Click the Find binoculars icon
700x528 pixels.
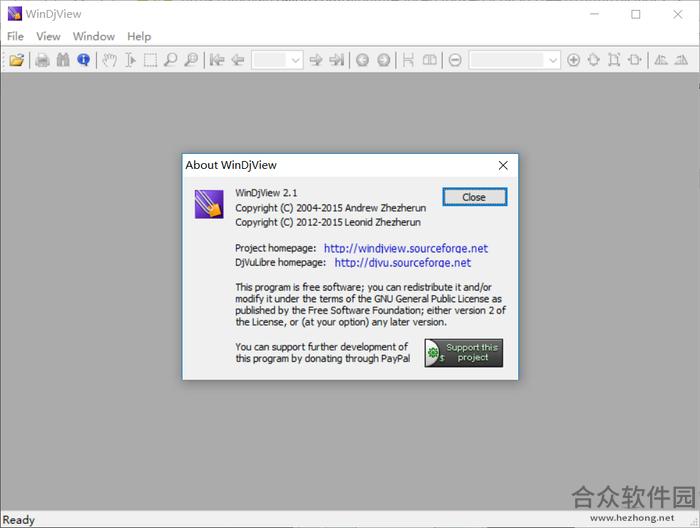click(x=63, y=60)
